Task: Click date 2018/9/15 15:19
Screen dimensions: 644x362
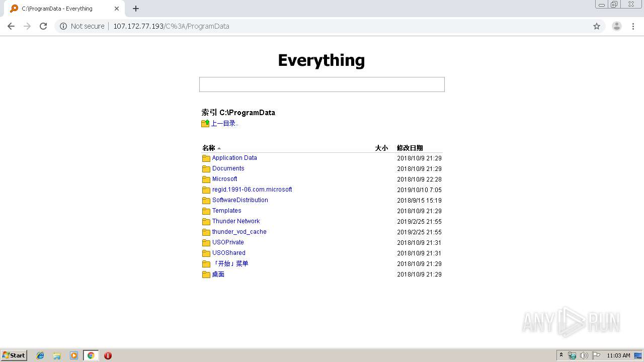Action: click(x=420, y=200)
